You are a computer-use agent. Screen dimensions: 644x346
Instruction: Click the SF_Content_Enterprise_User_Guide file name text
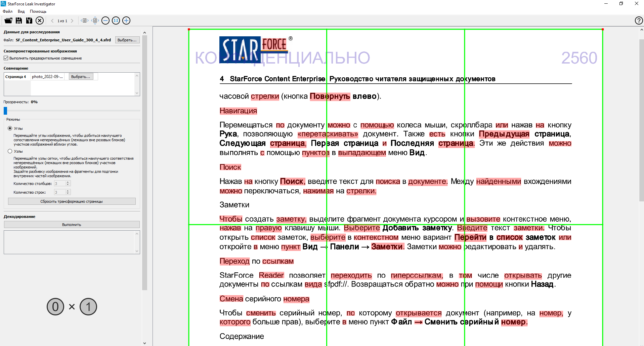click(x=63, y=40)
